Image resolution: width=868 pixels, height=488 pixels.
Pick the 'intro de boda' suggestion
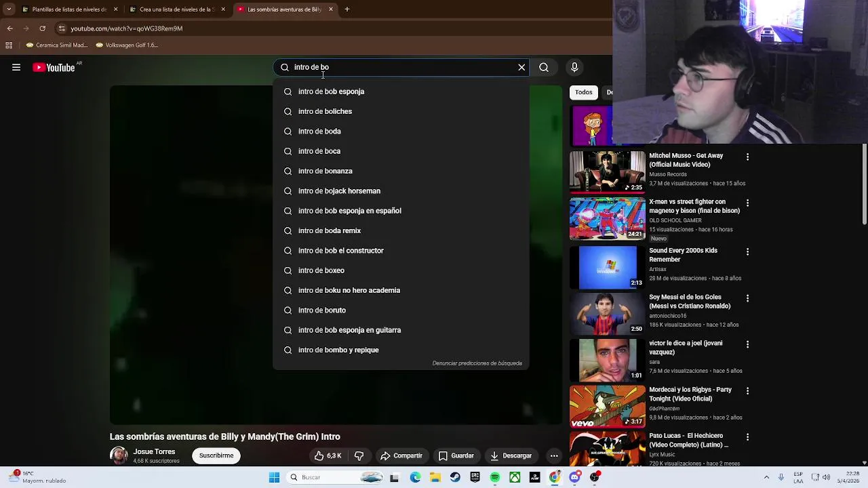[401, 131]
